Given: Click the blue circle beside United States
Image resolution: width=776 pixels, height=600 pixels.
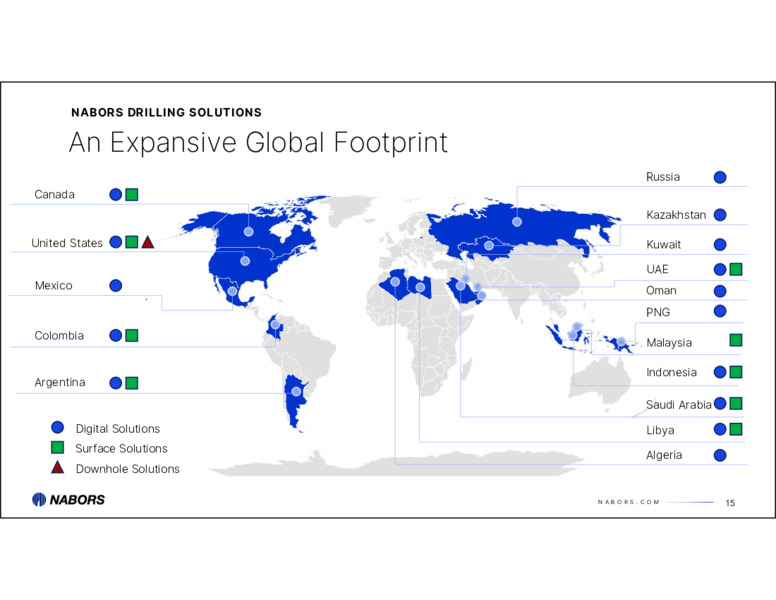Looking at the screenshot, I should coord(115,242).
